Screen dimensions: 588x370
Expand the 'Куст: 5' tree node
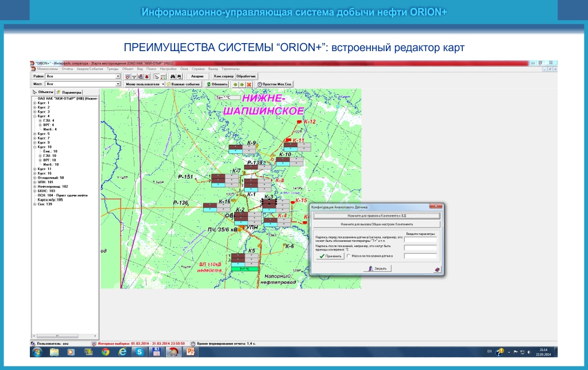35,134
